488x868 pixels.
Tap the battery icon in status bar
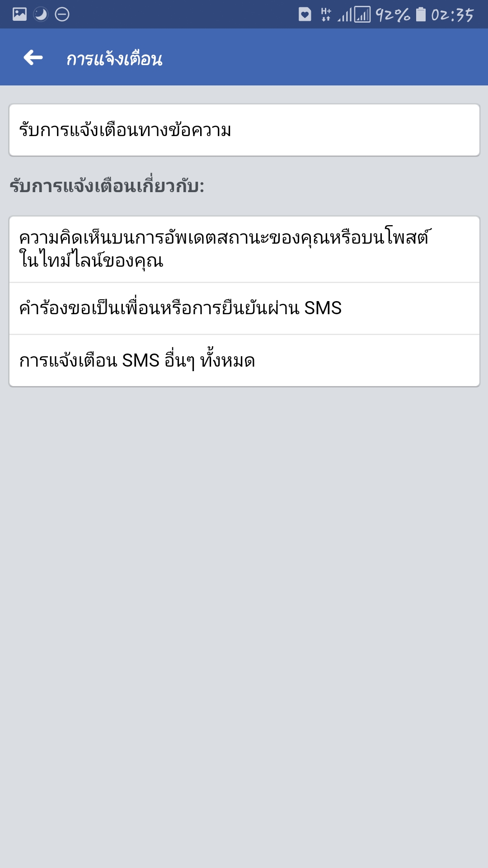(x=421, y=14)
